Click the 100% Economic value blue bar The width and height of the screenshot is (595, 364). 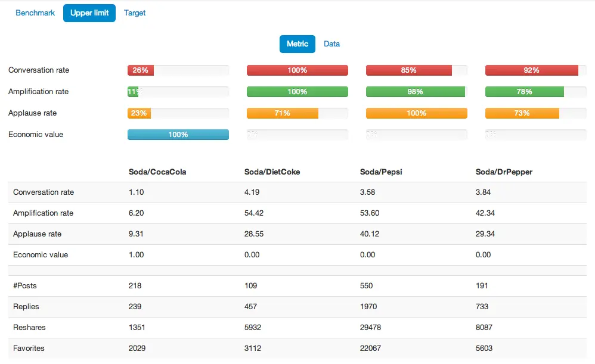pyautogui.click(x=178, y=135)
